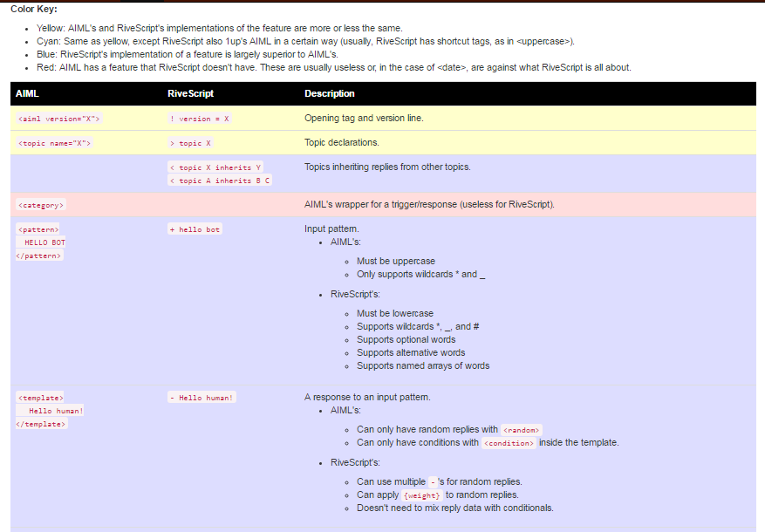Click the <random> inline code tag

coord(522,430)
